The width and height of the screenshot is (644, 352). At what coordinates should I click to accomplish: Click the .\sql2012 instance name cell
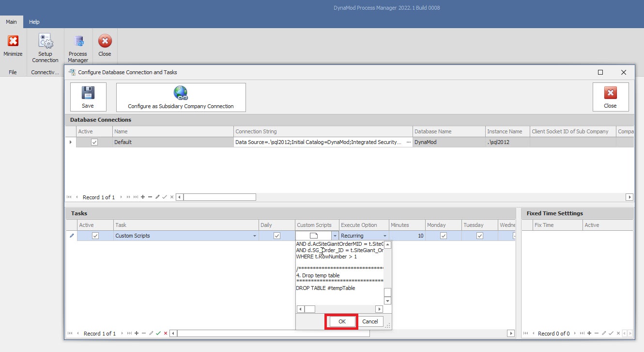pyautogui.click(x=507, y=142)
